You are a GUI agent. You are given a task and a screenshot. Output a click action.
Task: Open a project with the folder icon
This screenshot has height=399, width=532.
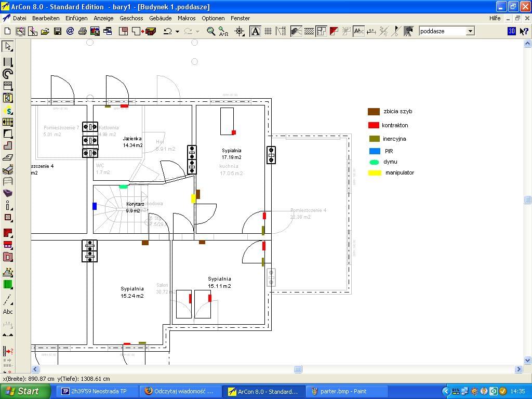coord(45,31)
